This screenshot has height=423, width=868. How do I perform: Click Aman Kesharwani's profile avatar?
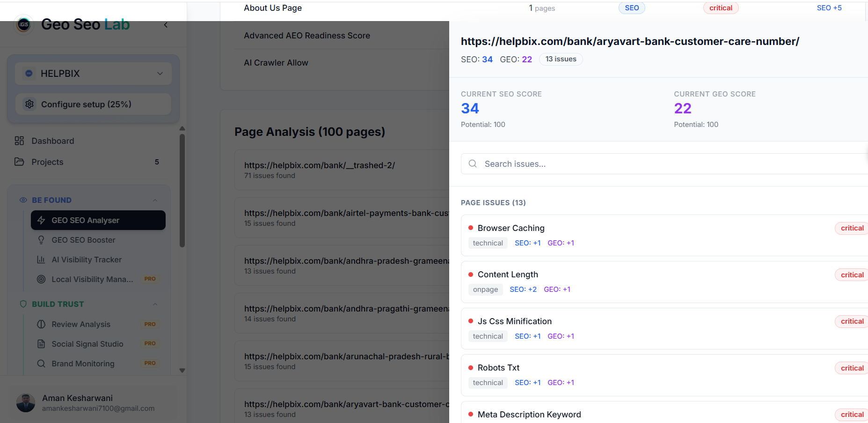coord(26,403)
